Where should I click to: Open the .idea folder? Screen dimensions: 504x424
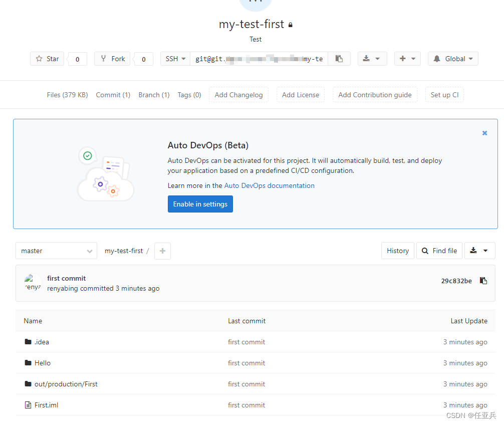(x=42, y=342)
